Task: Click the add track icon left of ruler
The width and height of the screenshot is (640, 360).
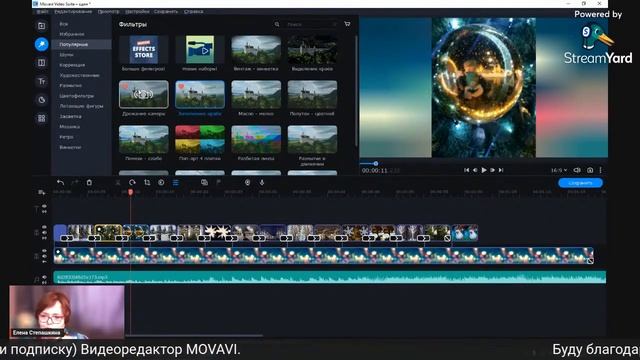Action: pos(42,192)
